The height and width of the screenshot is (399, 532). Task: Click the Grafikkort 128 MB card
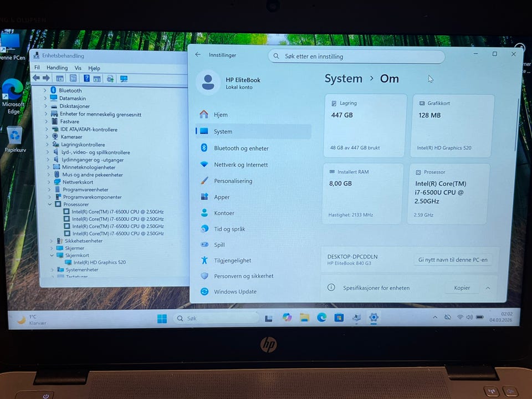451,126
